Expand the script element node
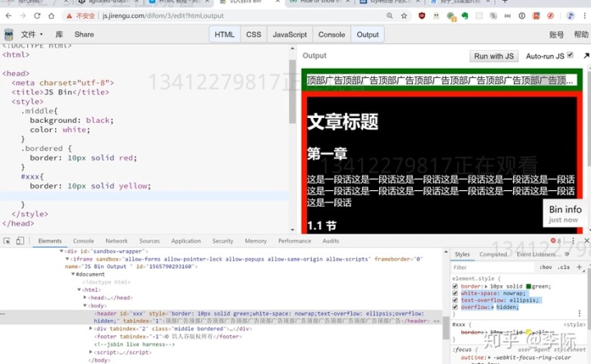Image resolution: width=591 pixels, height=364 pixels. click(x=91, y=353)
